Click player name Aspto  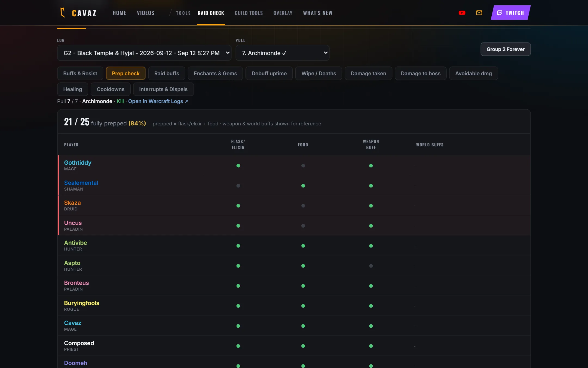pyautogui.click(x=72, y=263)
